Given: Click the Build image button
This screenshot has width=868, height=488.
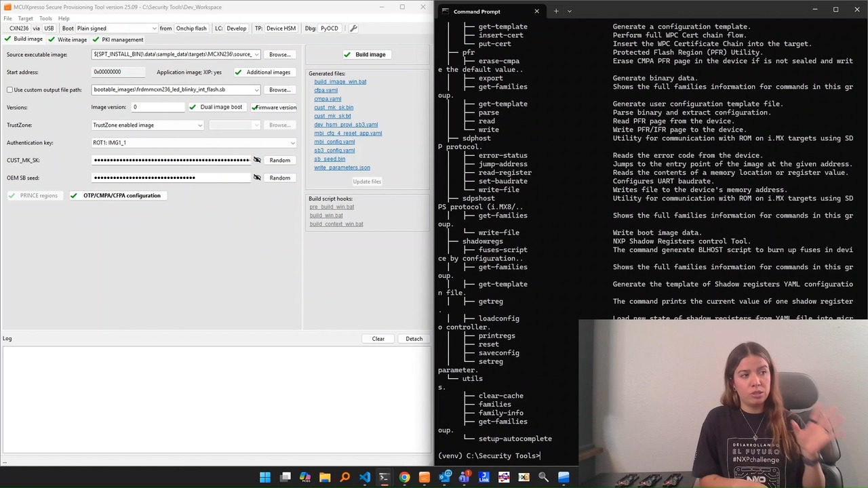Looking at the screenshot, I should click(366, 54).
